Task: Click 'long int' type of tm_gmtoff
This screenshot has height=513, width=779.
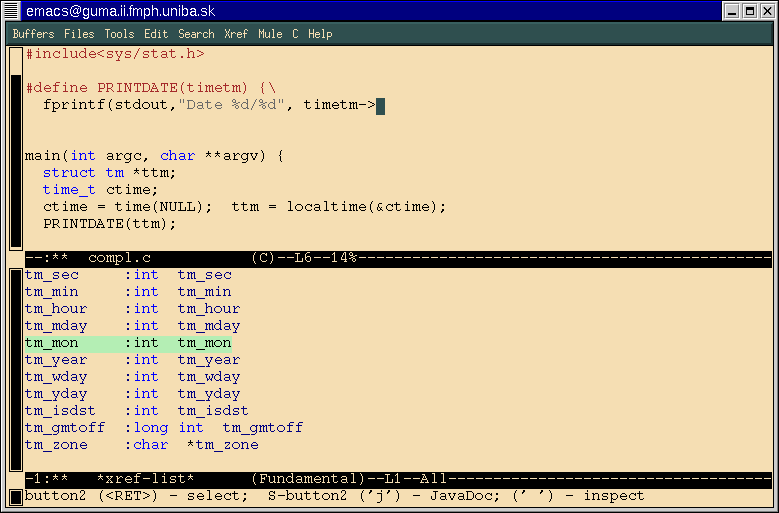Action: pos(168,428)
